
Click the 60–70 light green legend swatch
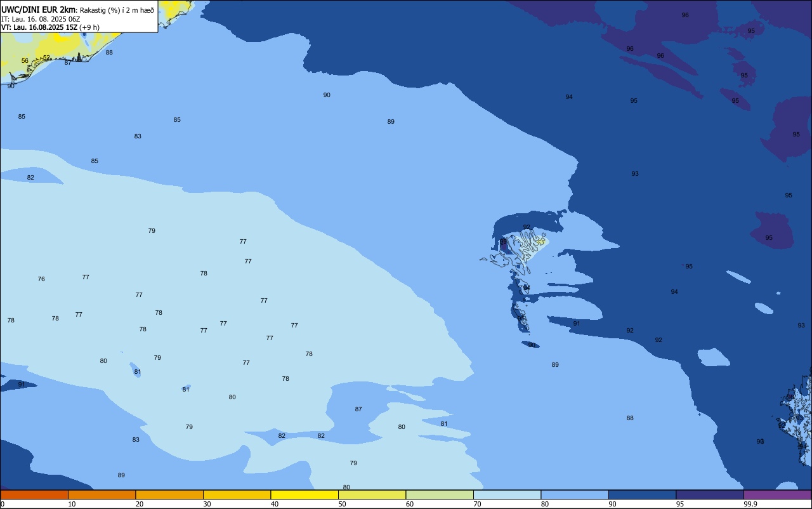click(440, 495)
